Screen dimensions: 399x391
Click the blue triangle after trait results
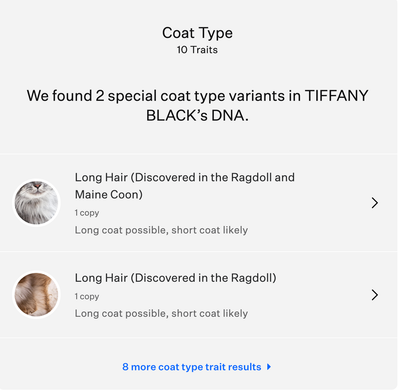pos(269,367)
